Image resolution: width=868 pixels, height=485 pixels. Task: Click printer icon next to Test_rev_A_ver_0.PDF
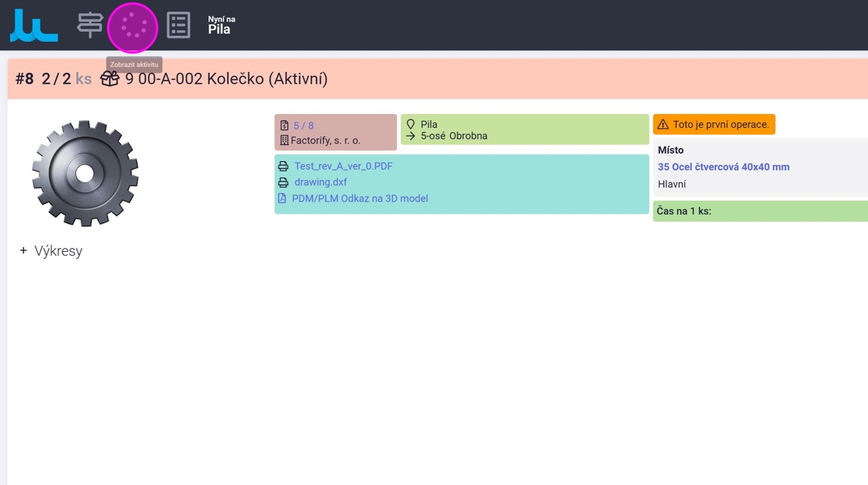tap(284, 167)
